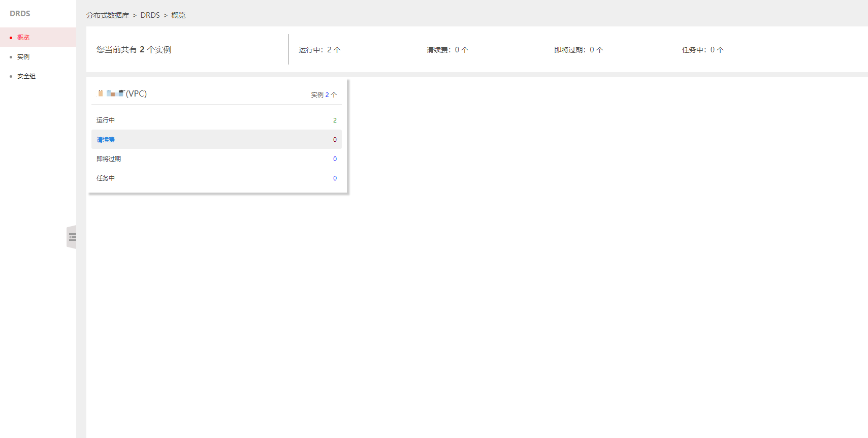Click the 概览 breadcrumb item
The image size is (868, 438).
point(178,15)
